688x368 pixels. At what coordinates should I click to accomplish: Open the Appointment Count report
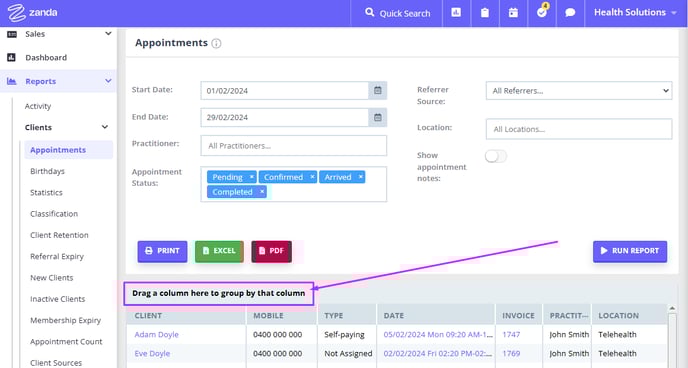tap(66, 342)
